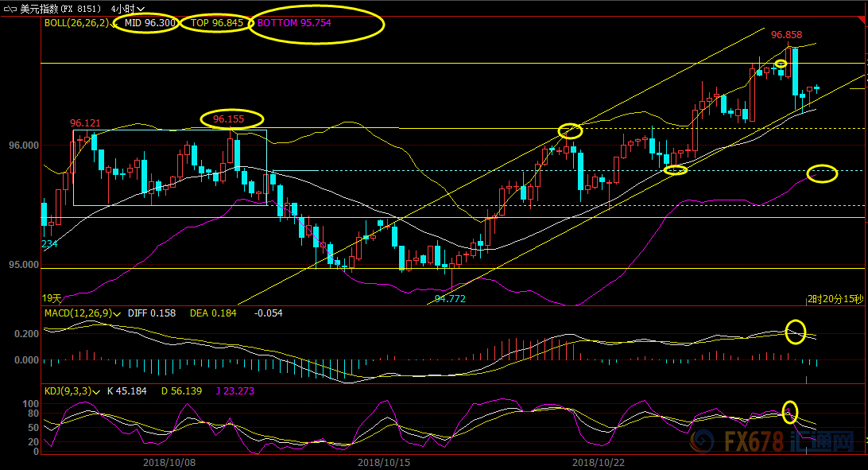Click the 2018/10/08 date on time axis
868x470 pixels.
[x=169, y=461]
